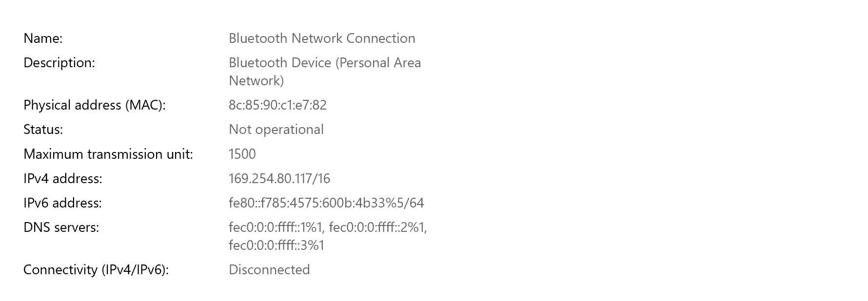Image resolution: width=868 pixels, height=301 pixels.
Task: Select the second DNS server ending in ::2%1
Action: tap(377, 227)
